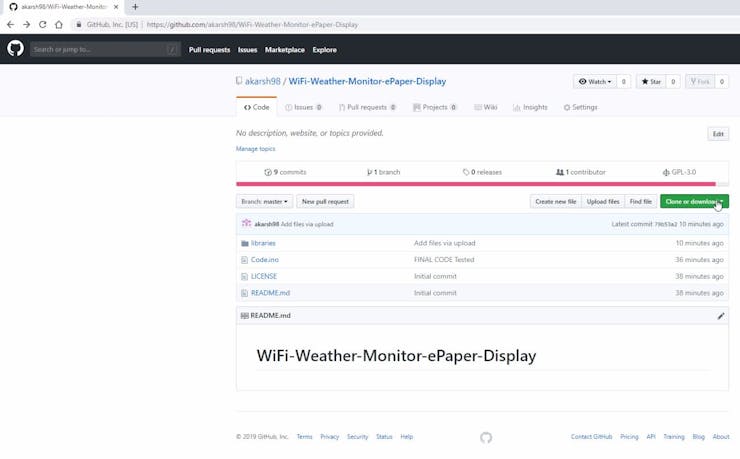This screenshot has height=459, width=740.
Task: Open the Settings tab
Action: (580, 107)
